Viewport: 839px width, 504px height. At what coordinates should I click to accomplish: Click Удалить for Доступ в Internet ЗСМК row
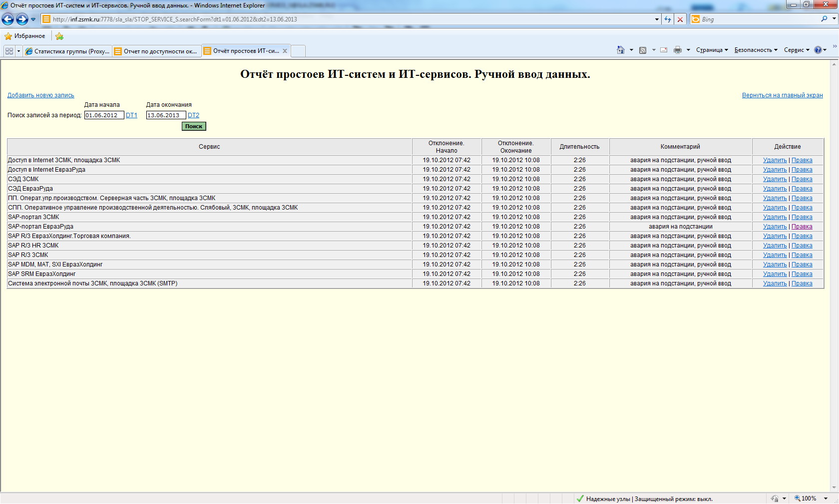click(x=775, y=160)
